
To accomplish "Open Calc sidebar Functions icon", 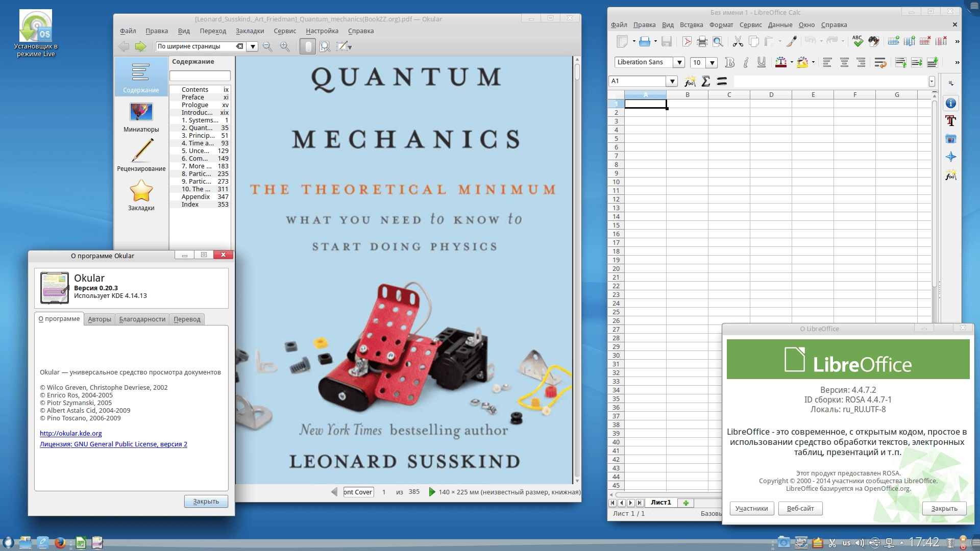I will point(950,175).
